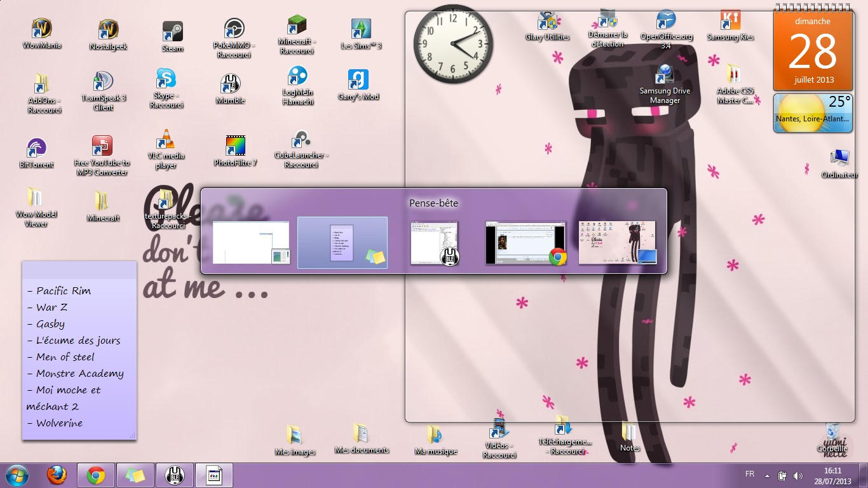The height and width of the screenshot is (488, 868).
Task: Open the Notes folder icon
Action: pyautogui.click(x=630, y=431)
